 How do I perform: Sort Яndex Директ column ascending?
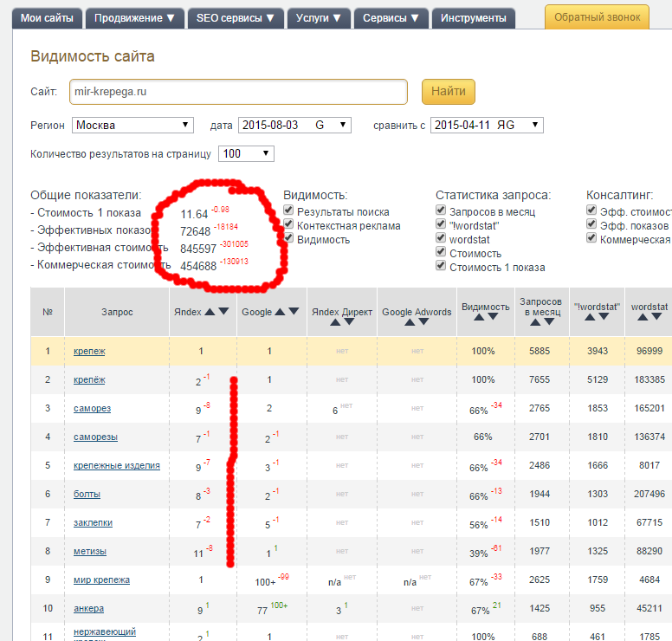[x=335, y=321]
